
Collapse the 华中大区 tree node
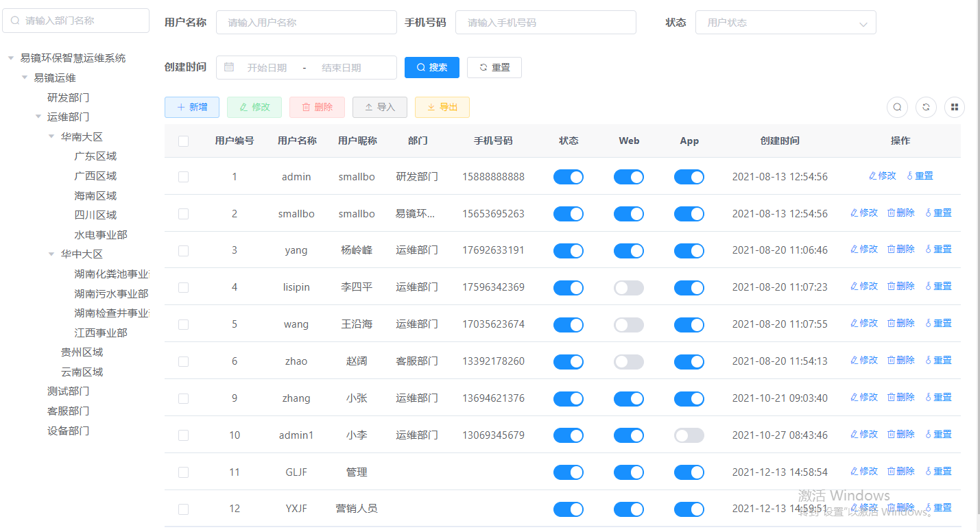coord(51,254)
